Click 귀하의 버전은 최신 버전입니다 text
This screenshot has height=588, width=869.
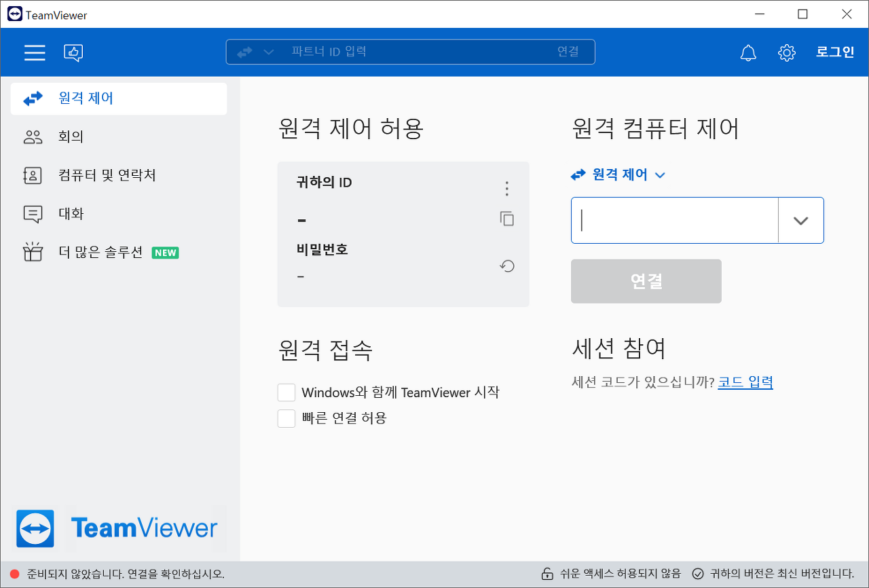[782, 574]
